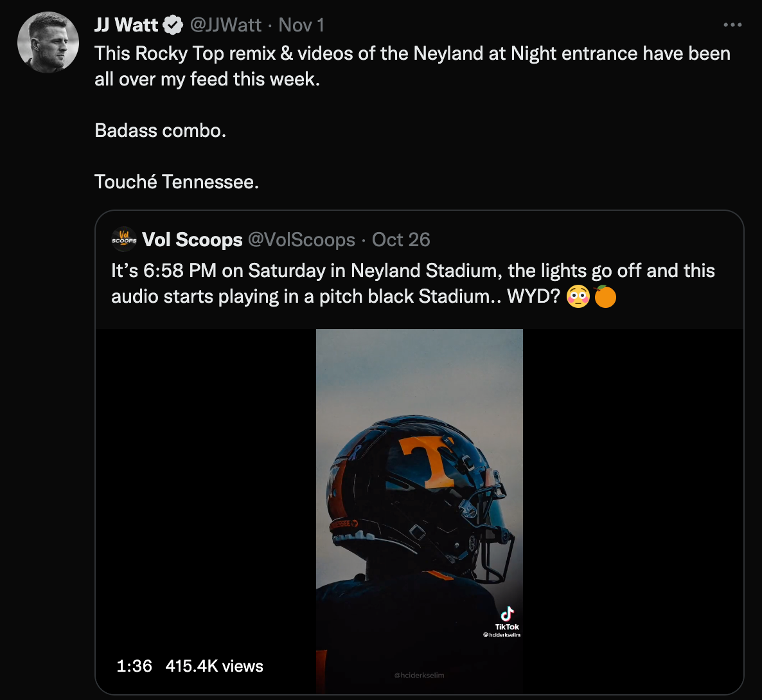
Task: Click the flushed face emoji
Action: tap(578, 296)
